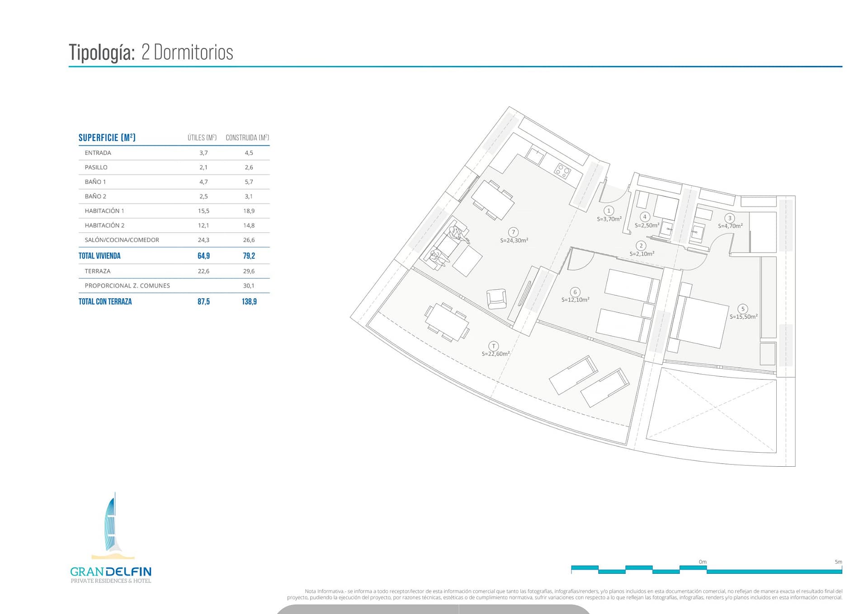The height and width of the screenshot is (614, 868).
Task: Click the circled number 2 hallway marker
Action: click(x=641, y=246)
